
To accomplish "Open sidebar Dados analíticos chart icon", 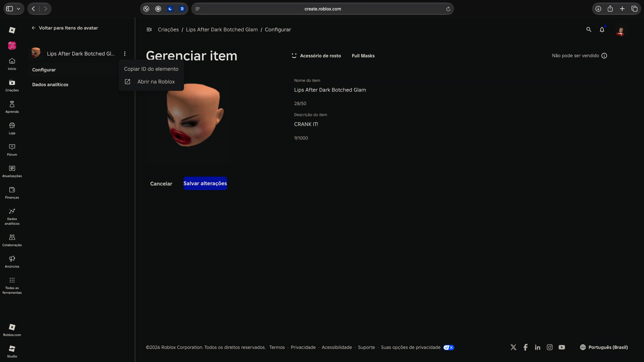I will (12, 216).
